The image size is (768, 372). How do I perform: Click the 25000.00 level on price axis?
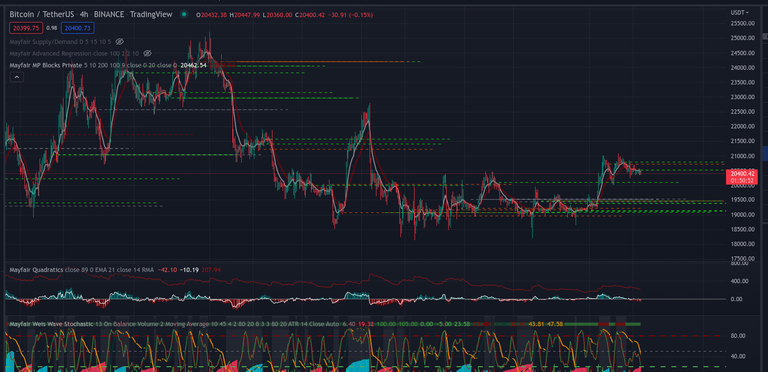[x=742, y=38]
